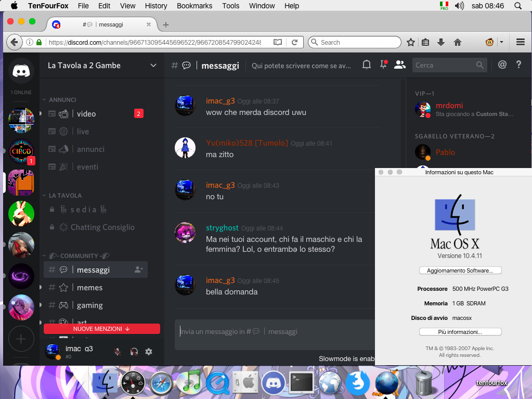
Task: Open mentions inbox at-sign icon
Action: pos(502,65)
